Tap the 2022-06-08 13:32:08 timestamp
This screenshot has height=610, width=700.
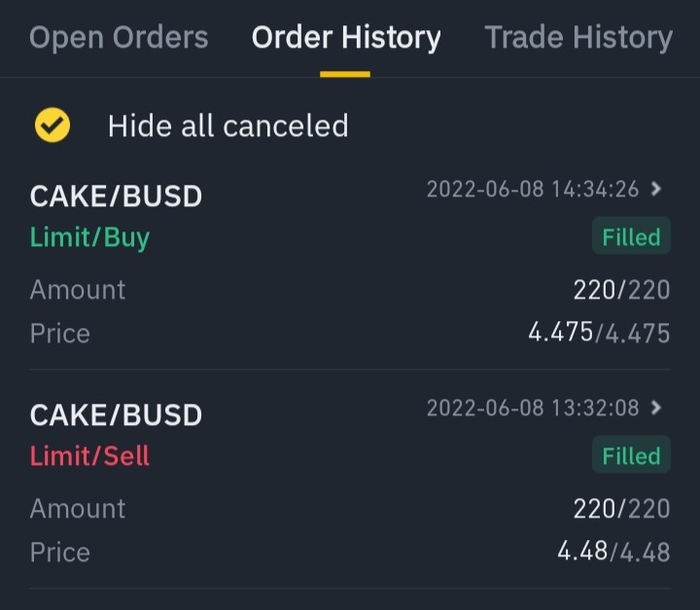pos(533,408)
